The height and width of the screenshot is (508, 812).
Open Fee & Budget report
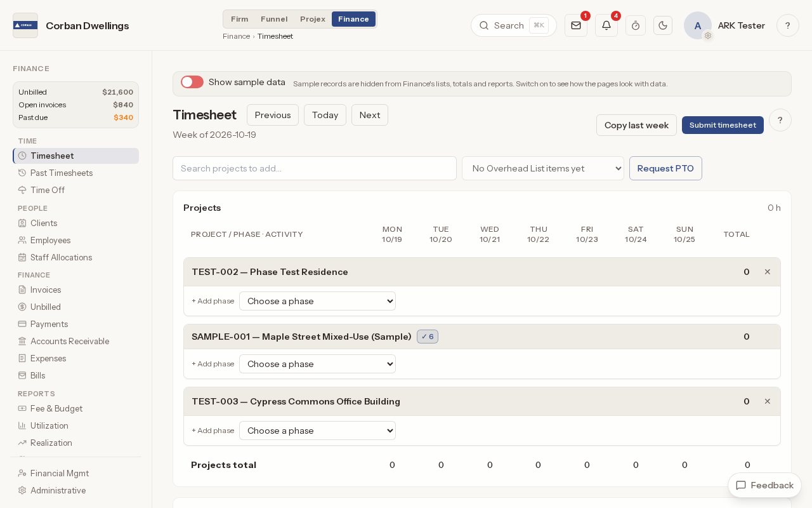click(x=75, y=408)
